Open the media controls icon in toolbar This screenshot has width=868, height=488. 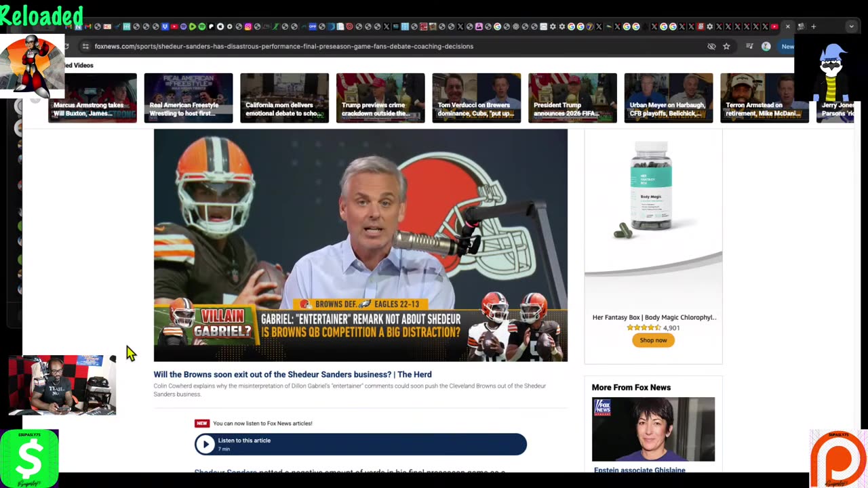coord(749,46)
